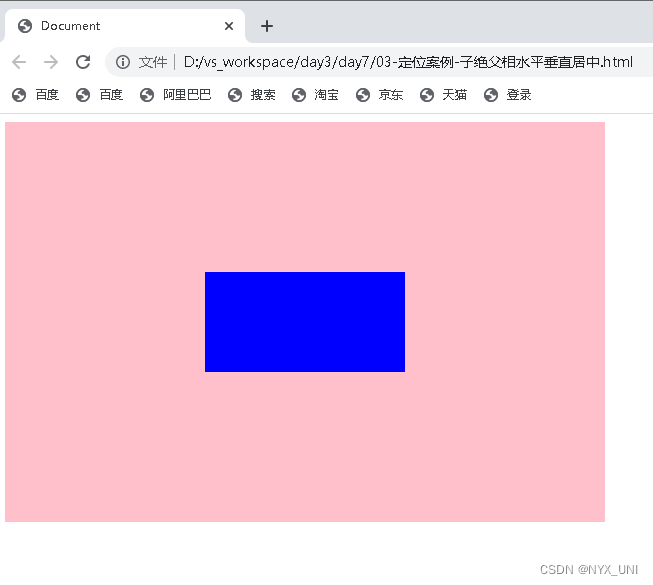Open the 京东 bookmark
The width and height of the screenshot is (653, 585).
coord(379,95)
